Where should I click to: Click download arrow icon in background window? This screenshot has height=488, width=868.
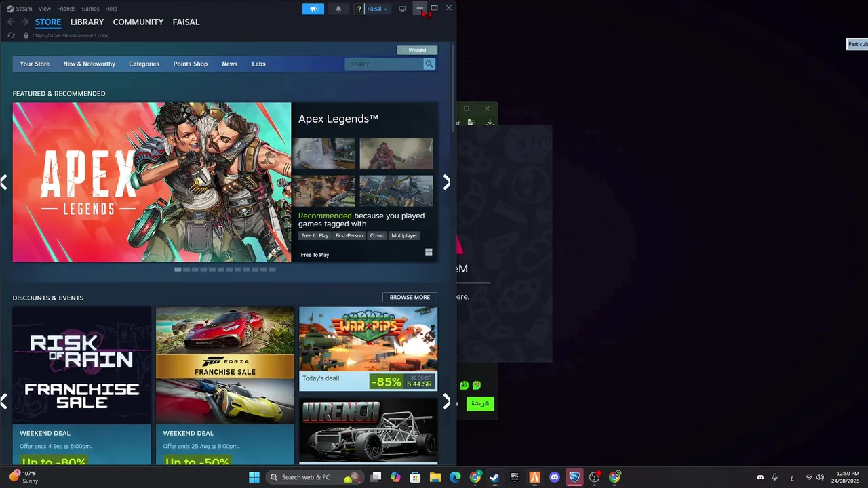(490, 123)
